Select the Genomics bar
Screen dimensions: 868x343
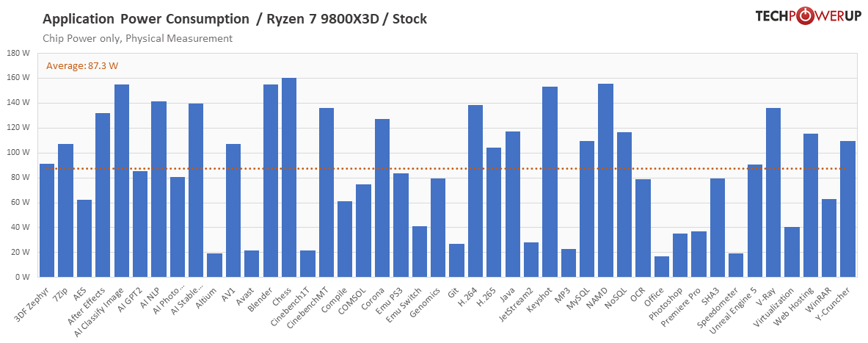pyautogui.click(x=439, y=228)
